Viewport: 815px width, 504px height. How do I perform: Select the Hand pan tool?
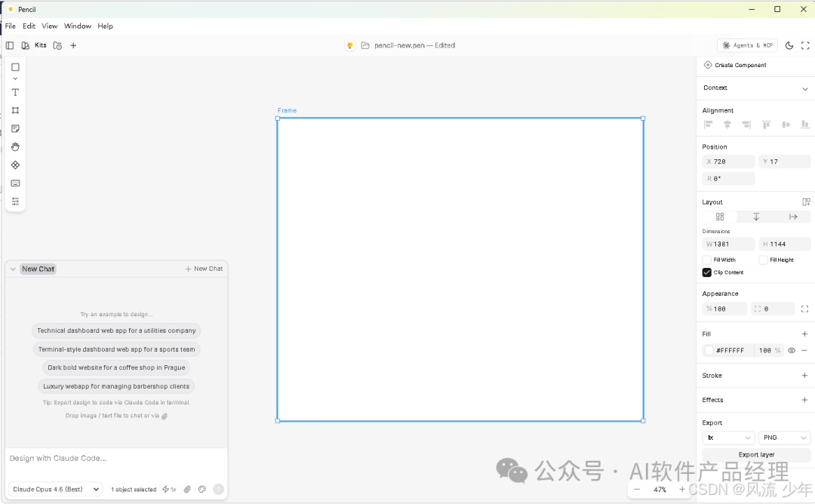tap(16, 147)
